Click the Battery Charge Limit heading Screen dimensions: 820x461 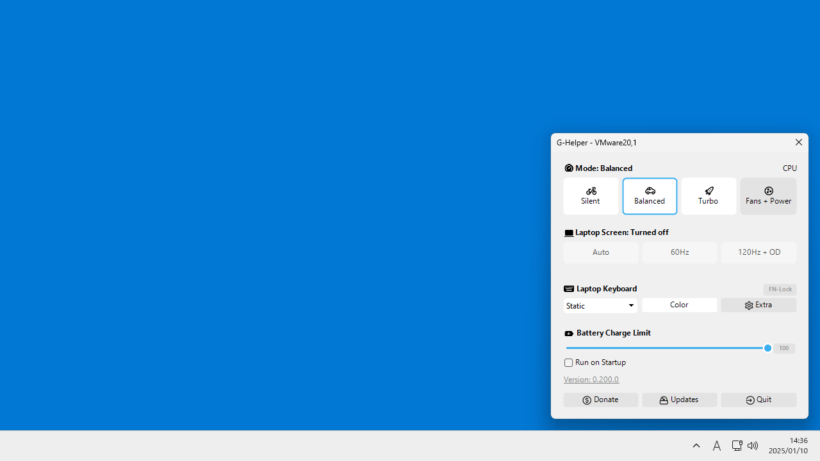(613, 333)
